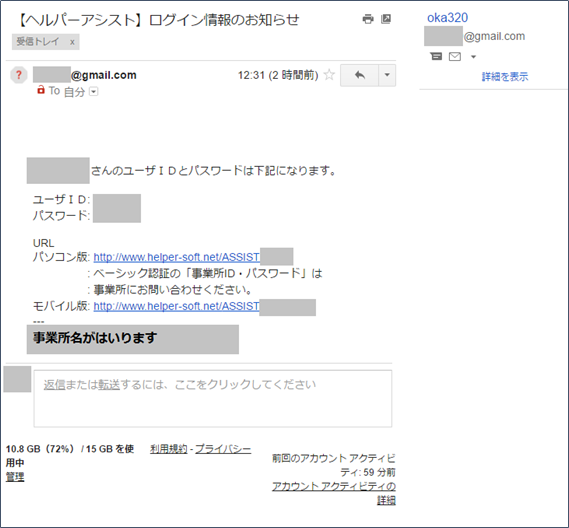Click the question mark sender avatar
The width and height of the screenshot is (569, 528).
(19, 75)
